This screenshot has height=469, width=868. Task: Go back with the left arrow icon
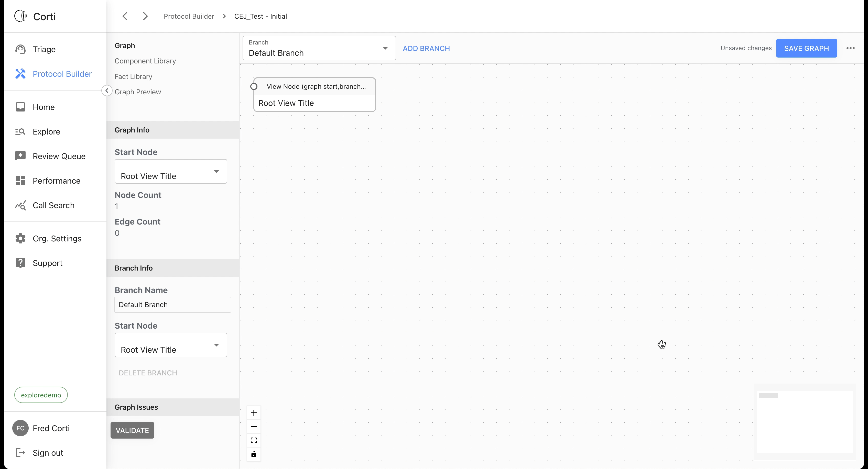pos(125,16)
